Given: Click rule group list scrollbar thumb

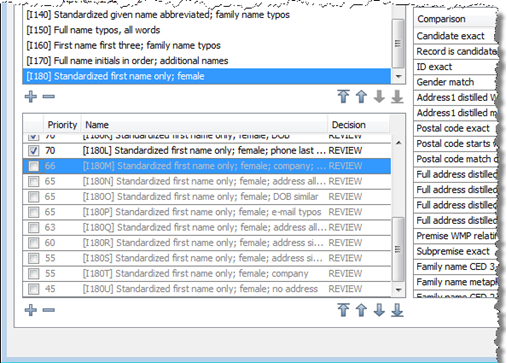Looking at the screenshot, I should pos(398,43).
